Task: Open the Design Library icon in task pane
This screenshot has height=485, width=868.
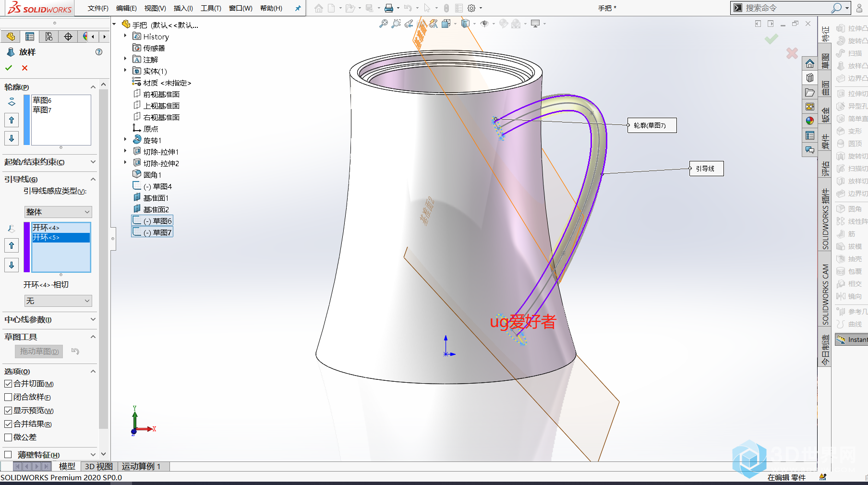Action: 810,78
